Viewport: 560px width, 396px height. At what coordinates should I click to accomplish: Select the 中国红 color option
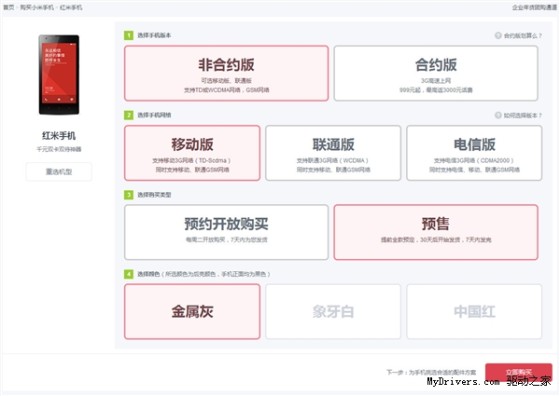(474, 311)
